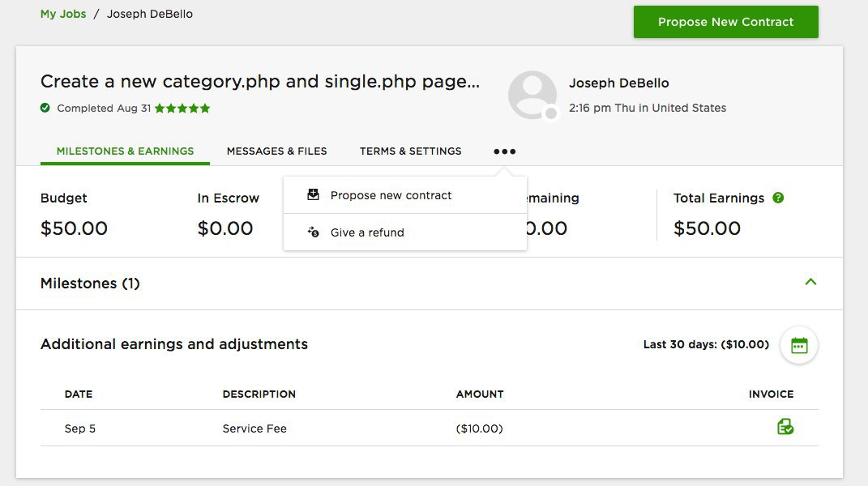Go back to My Jobs link

[63, 14]
